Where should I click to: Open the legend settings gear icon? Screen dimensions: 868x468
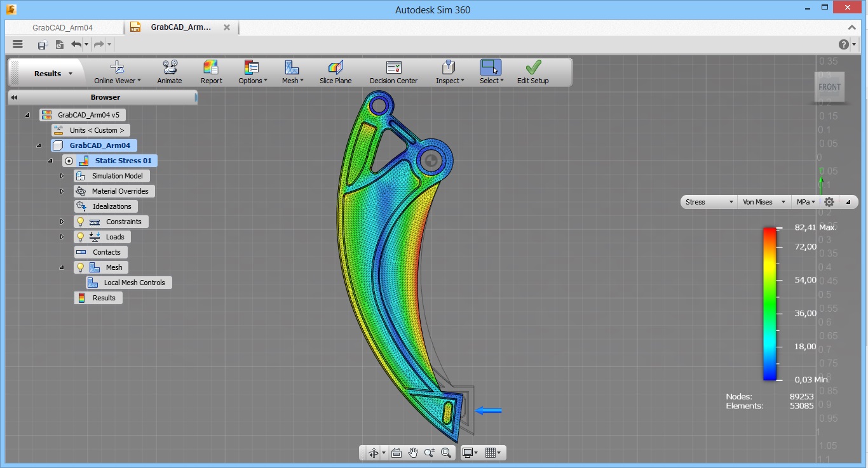[x=829, y=202]
